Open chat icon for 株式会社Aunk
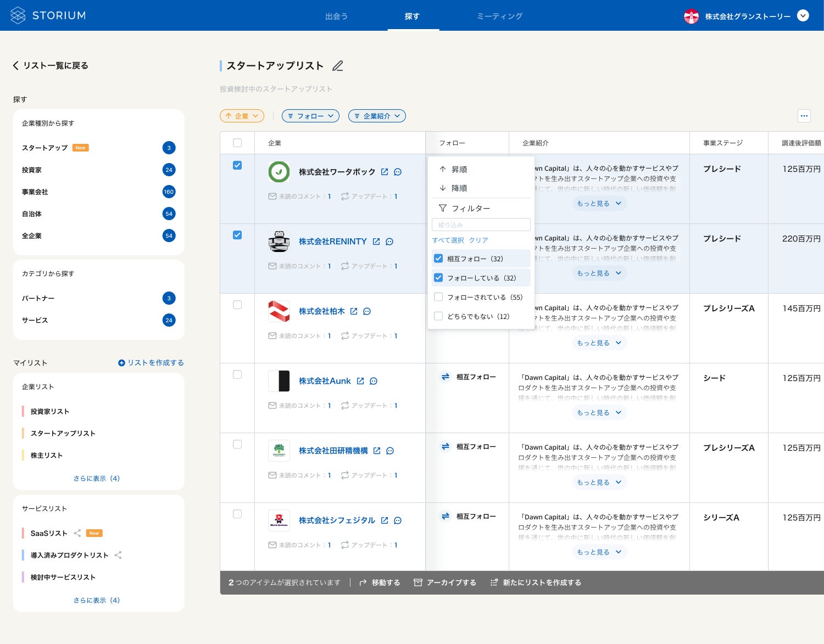 click(374, 381)
